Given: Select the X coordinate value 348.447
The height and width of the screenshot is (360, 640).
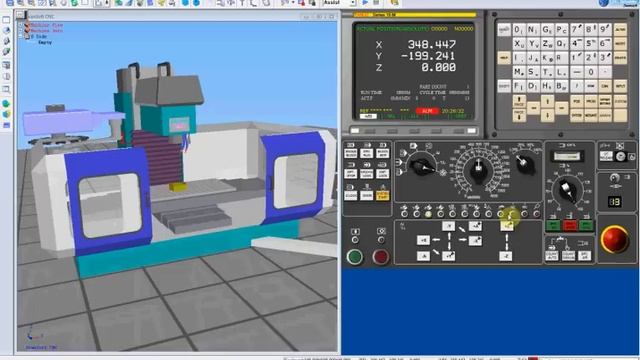Looking at the screenshot, I should coord(431,44).
